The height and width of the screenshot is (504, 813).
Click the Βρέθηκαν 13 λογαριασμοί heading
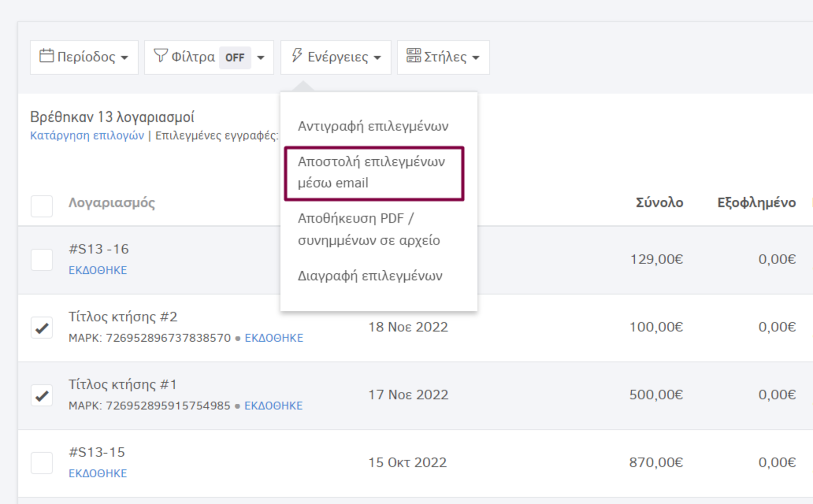112,117
